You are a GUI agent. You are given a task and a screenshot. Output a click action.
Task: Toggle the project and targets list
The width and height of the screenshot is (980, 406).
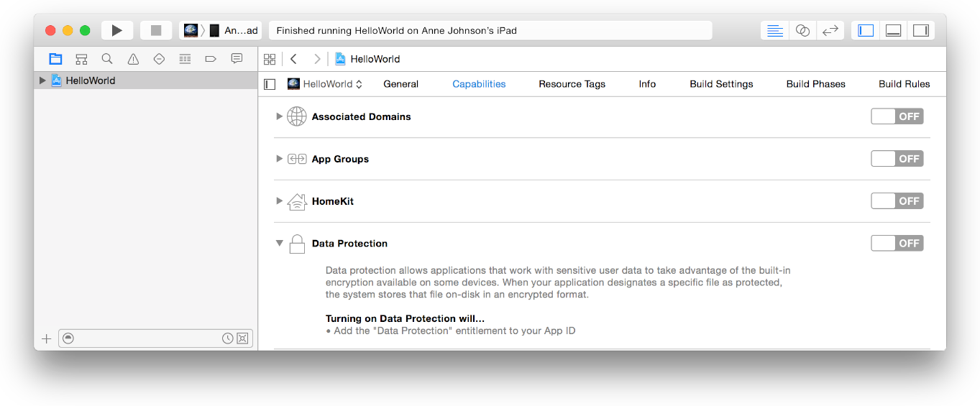point(270,84)
